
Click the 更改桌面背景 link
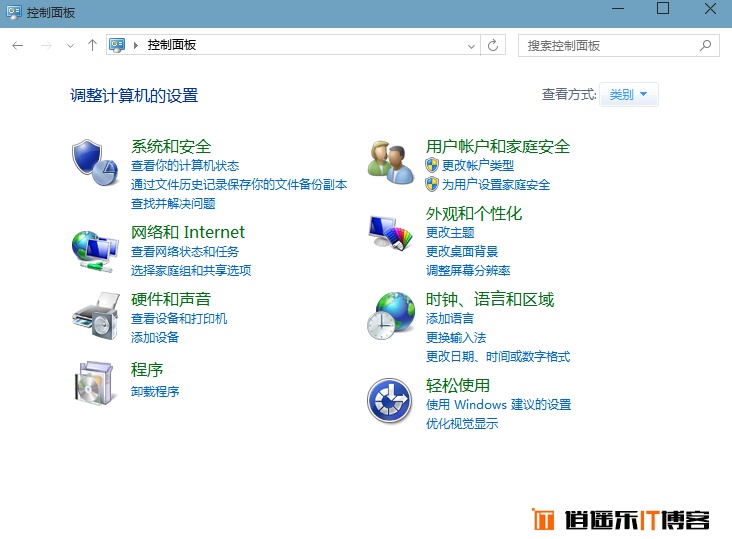(x=462, y=252)
